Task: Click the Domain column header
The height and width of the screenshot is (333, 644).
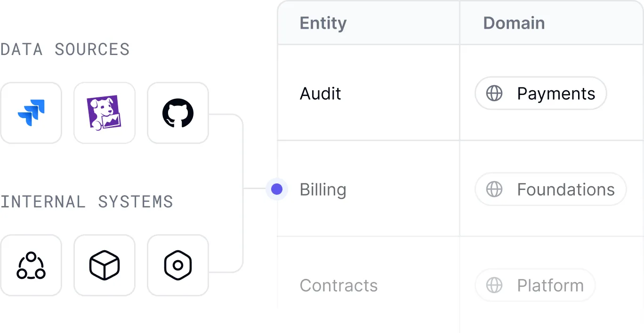Action: [514, 23]
